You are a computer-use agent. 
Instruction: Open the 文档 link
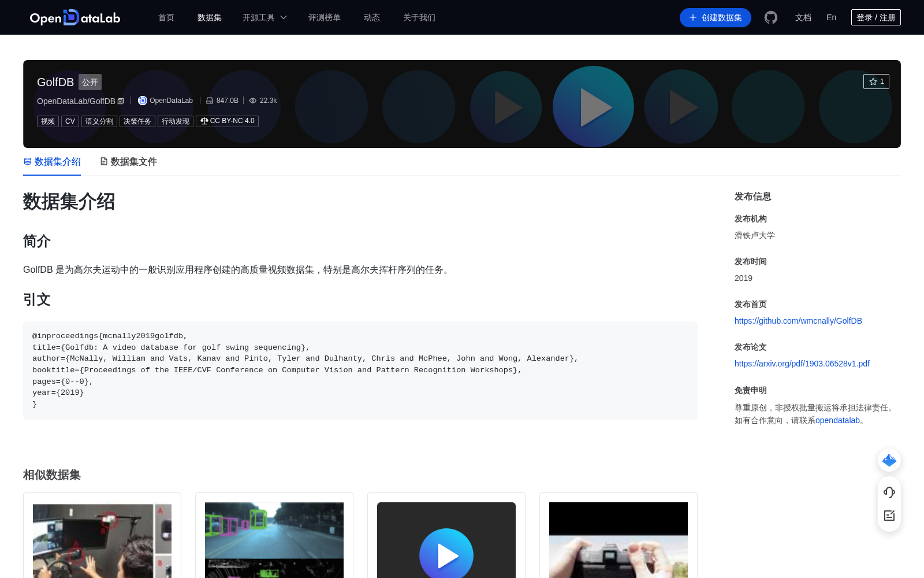[x=803, y=17]
